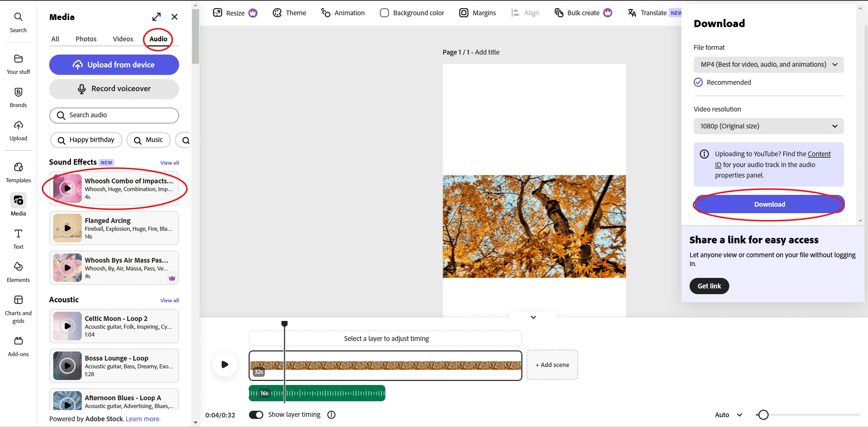Image resolution: width=868 pixels, height=427 pixels.
Task: Check the Recommended format option
Action: 698,82
